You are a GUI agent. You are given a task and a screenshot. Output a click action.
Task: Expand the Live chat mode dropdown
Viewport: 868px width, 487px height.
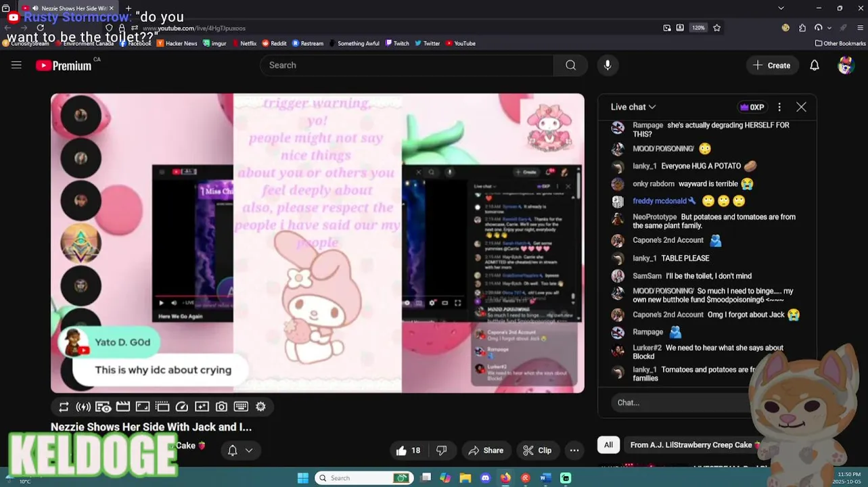click(x=633, y=107)
